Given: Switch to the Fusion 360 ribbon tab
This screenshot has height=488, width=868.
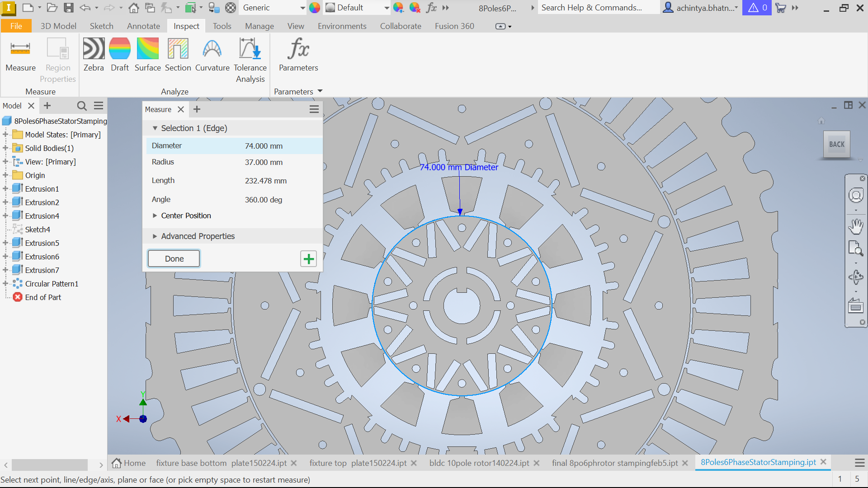Looking at the screenshot, I should pyautogui.click(x=454, y=26).
